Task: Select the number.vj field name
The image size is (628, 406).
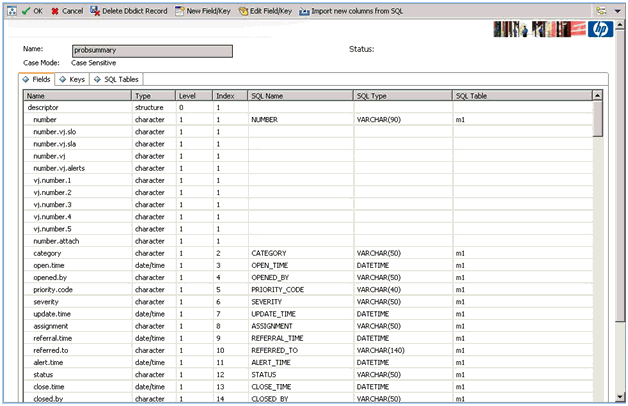Action: click(x=49, y=156)
